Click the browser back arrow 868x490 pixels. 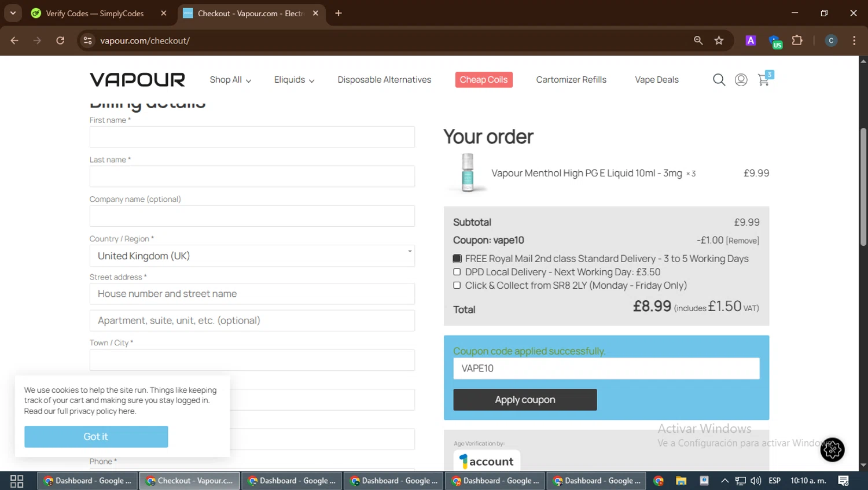(x=14, y=40)
